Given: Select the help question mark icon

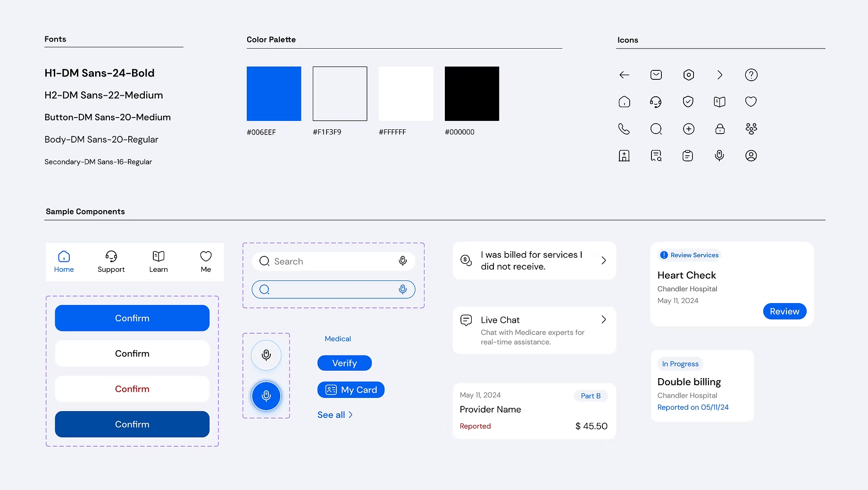Looking at the screenshot, I should tap(751, 75).
